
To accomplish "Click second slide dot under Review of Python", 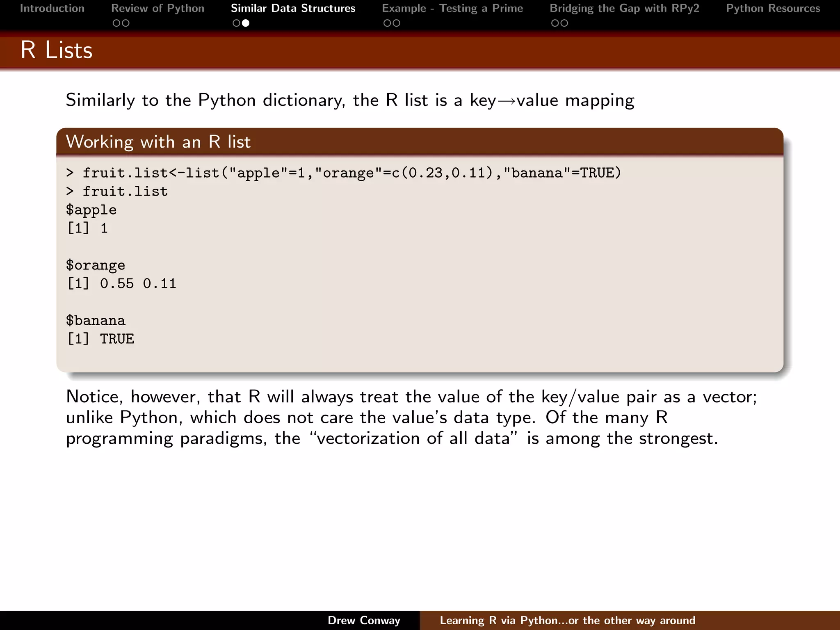I will (126, 23).
